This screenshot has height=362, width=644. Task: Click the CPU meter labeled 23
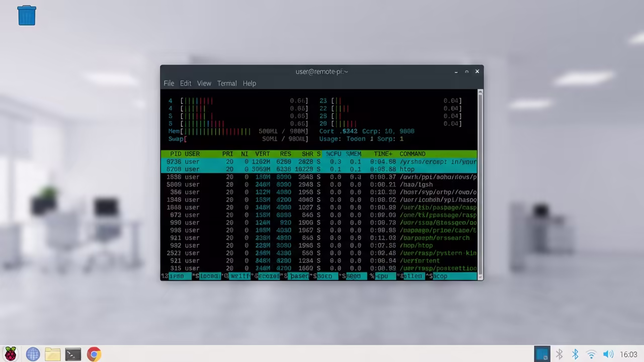390,101
